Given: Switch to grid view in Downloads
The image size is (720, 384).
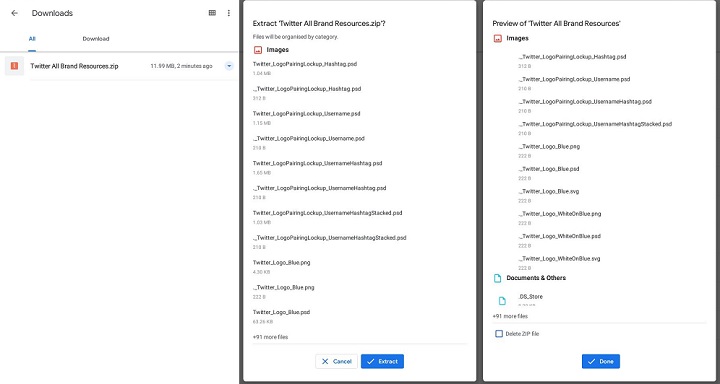Looking at the screenshot, I should point(212,13).
